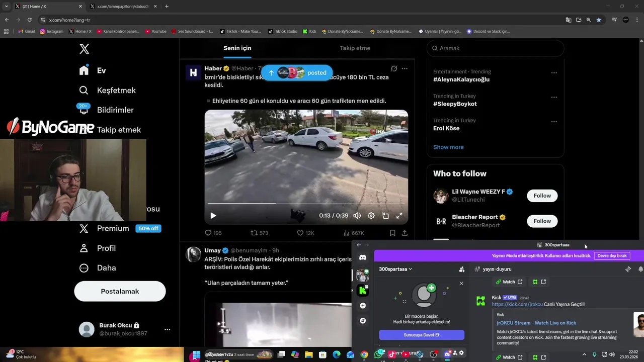Follow Lil Wayne WEEZY F
Screen dimensions: 644x362
coord(542,196)
